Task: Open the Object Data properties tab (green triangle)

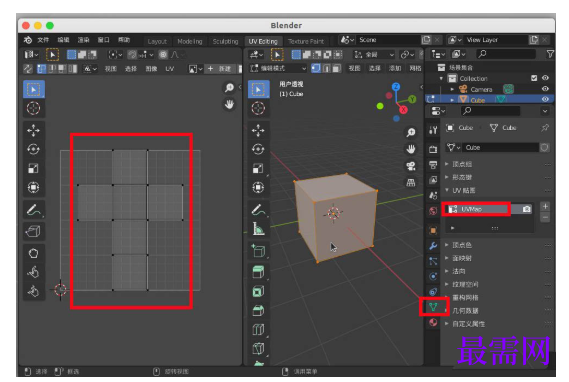Action: [433, 307]
